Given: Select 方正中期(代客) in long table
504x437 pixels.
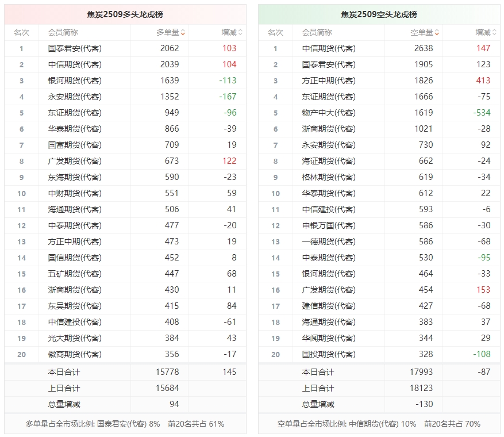Looking at the screenshot, I should coord(75,241).
